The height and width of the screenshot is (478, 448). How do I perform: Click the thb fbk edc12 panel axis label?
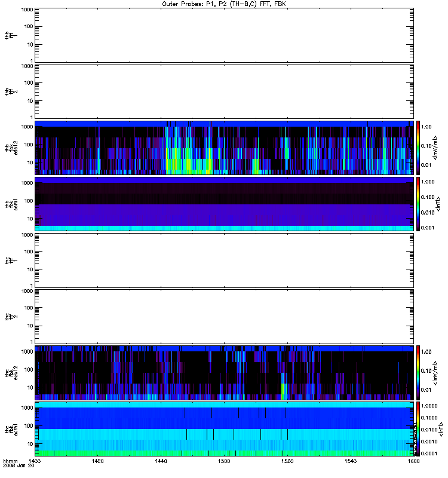[11, 148]
